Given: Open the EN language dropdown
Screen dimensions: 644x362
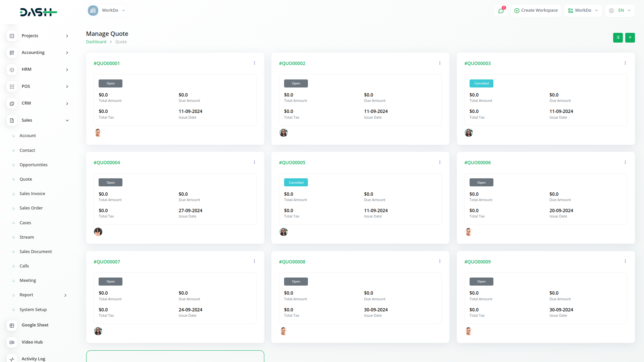Looking at the screenshot, I should 620,10.
